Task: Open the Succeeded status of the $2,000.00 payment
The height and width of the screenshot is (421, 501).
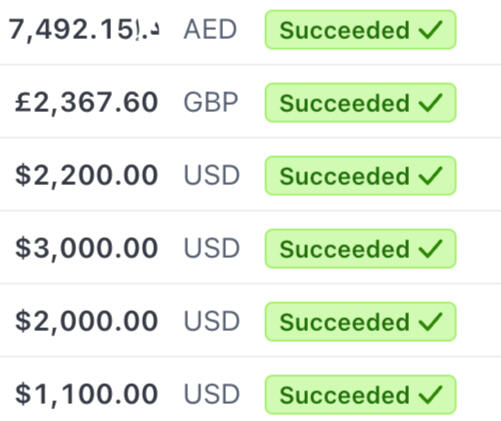Action: 360,322
